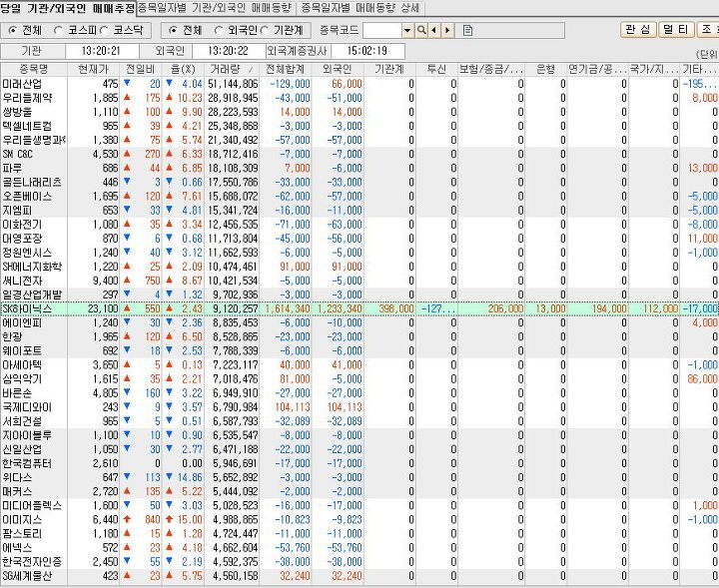Viewport: 719px width, 588px height.
Task: Click the 보험/종금 column header
Action: (x=491, y=69)
